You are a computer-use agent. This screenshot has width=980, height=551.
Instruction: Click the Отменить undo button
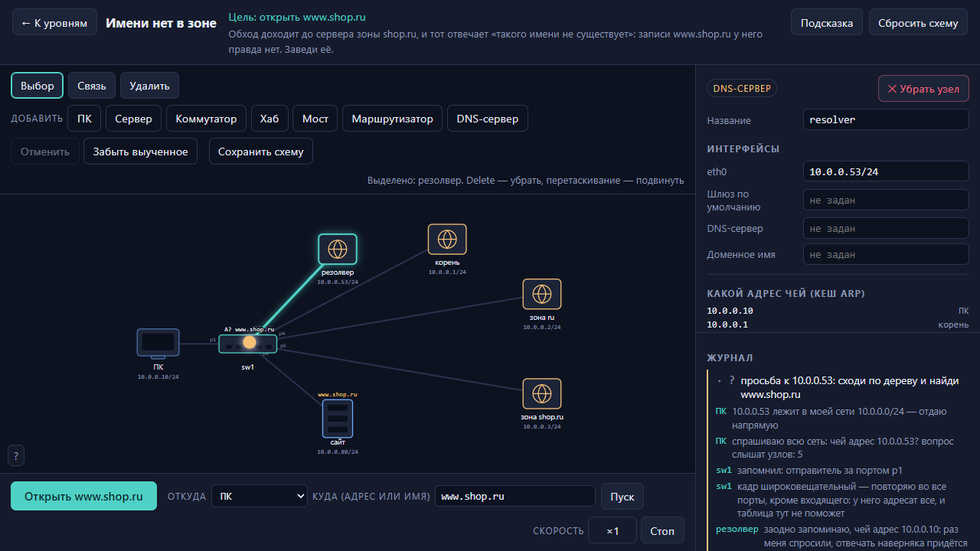[45, 152]
